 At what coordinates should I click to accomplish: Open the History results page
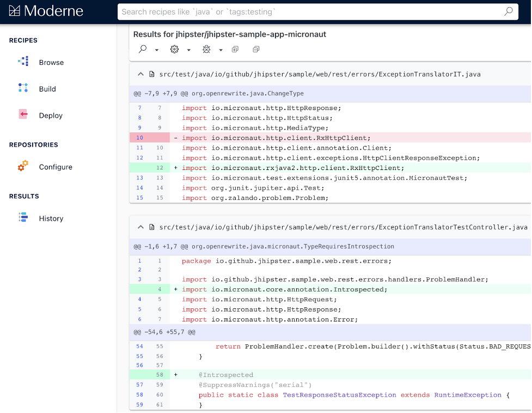(x=51, y=218)
